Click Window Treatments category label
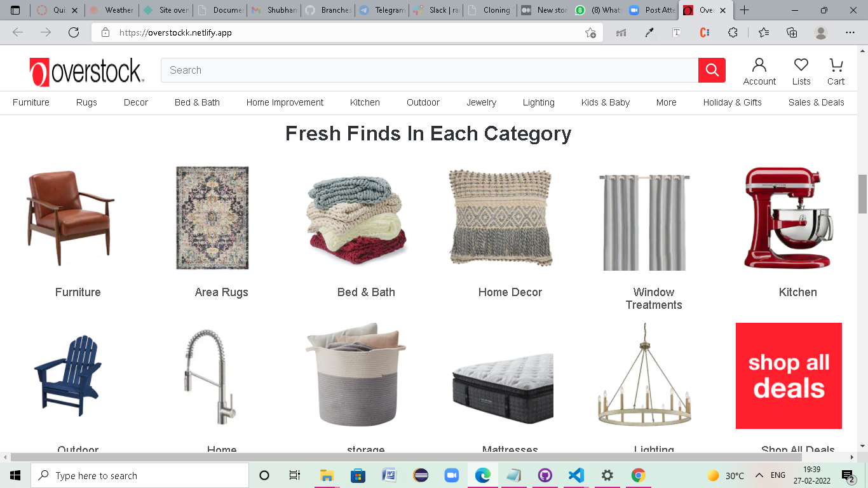868x488 pixels. coord(654,299)
